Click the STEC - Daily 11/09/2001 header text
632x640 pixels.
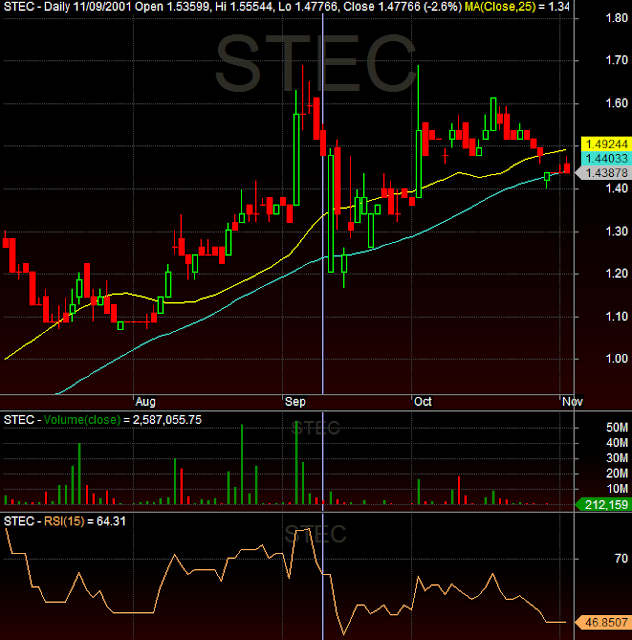point(67,7)
